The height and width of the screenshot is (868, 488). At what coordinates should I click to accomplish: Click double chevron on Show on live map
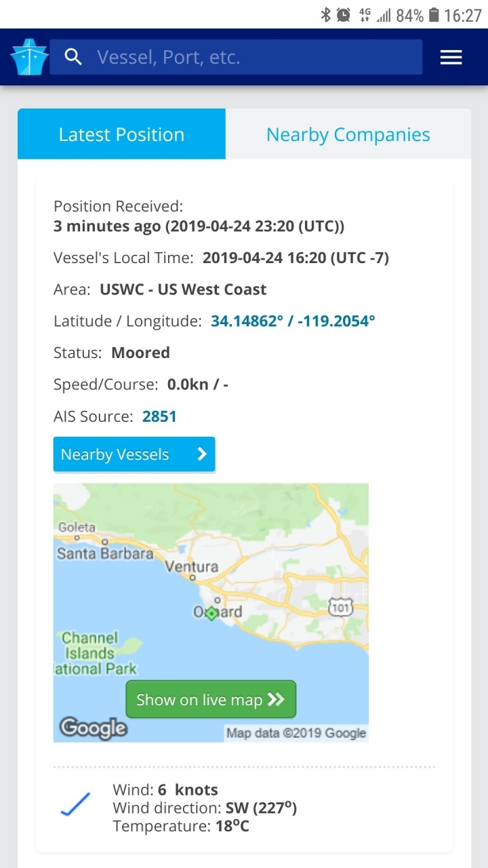(x=276, y=699)
